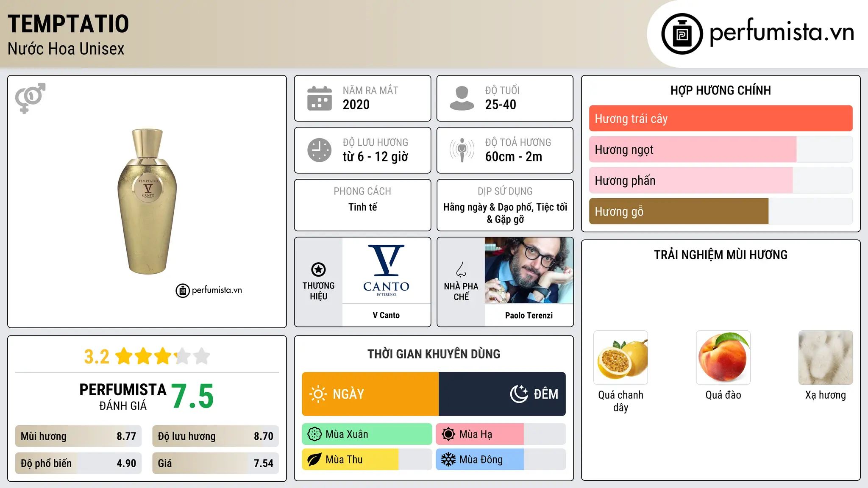Image resolution: width=868 pixels, height=488 pixels.
Task: Select the sun icon next to Ngày
Action: (318, 394)
